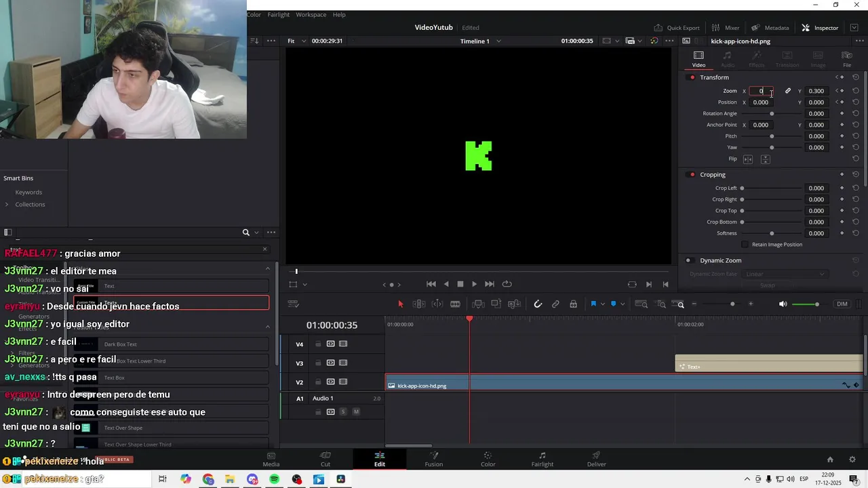
Task: Click the Play Reverse button
Action: click(446, 284)
